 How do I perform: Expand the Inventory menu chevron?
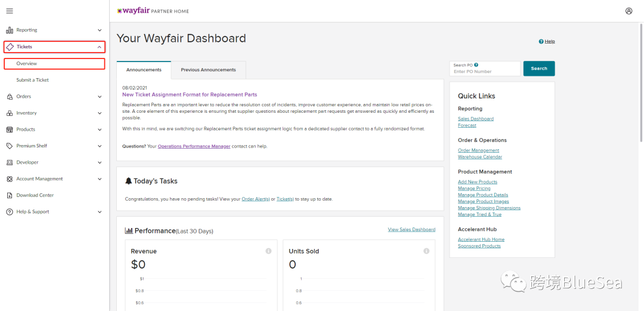pyautogui.click(x=100, y=113)
